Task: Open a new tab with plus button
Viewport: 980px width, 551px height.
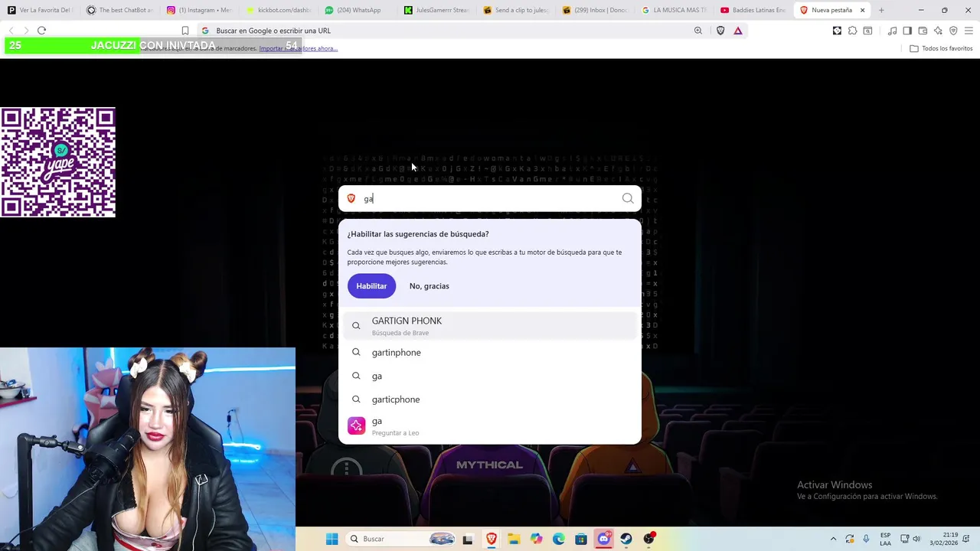Action: click(x=881, y=10)
